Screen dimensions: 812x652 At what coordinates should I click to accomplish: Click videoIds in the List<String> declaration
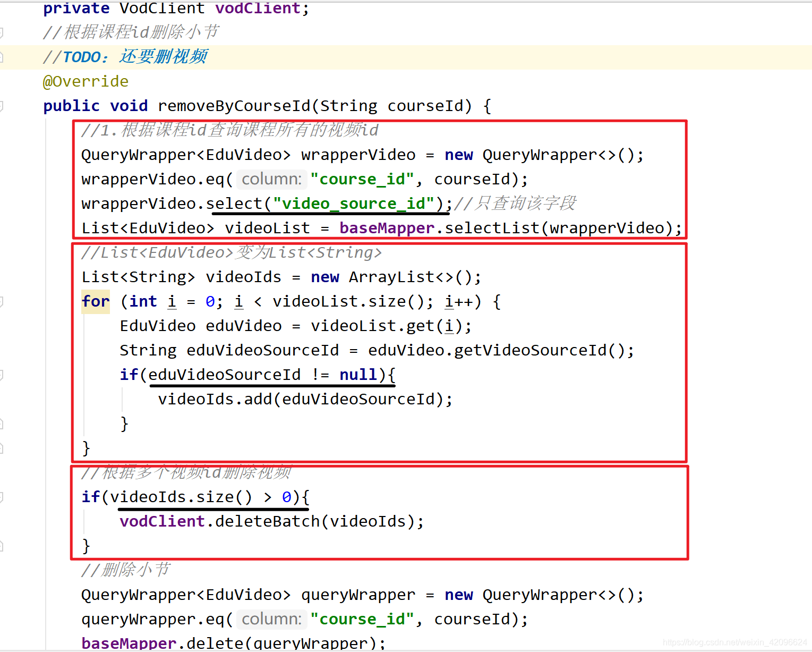243,277
